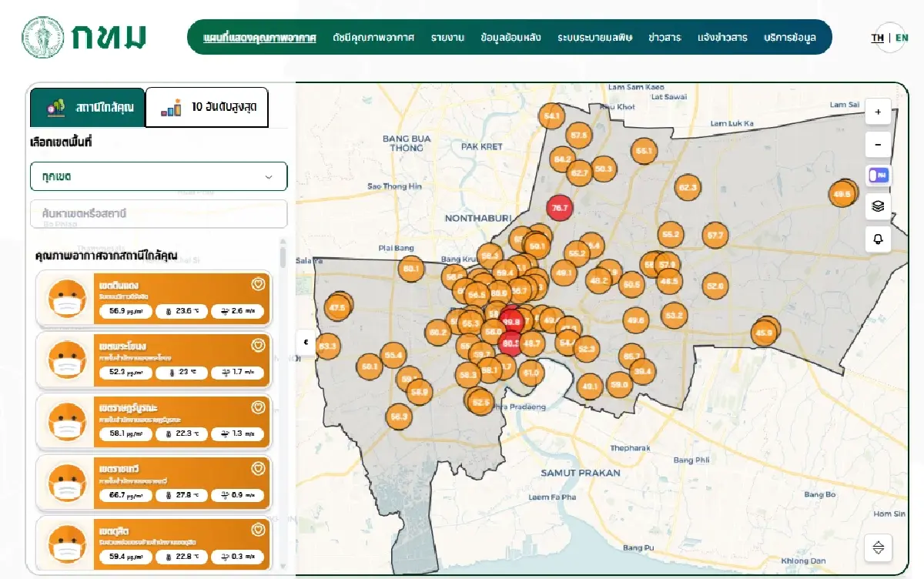
Task: Click the notification bell on the map
Action: [x=878, y=239]
